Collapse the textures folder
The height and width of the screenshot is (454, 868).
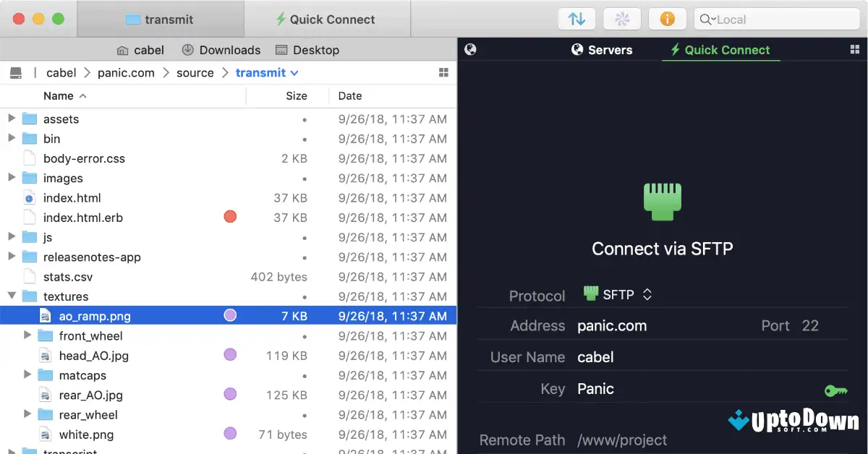12,296
